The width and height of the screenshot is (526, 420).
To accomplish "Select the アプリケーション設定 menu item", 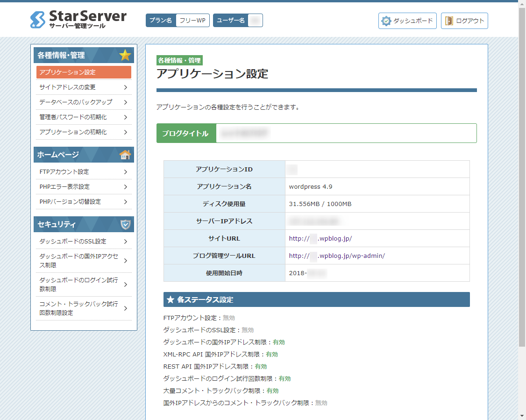I will click(x=84, y=72).
